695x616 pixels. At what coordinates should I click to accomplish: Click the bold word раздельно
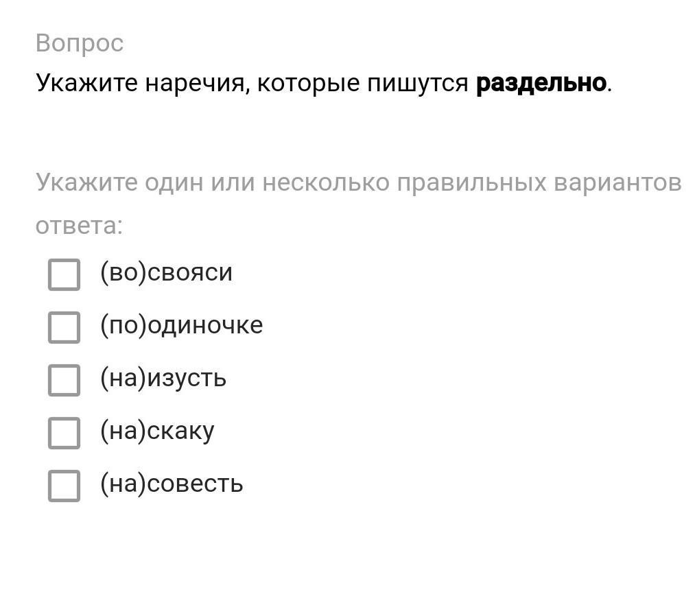(541, 83)
